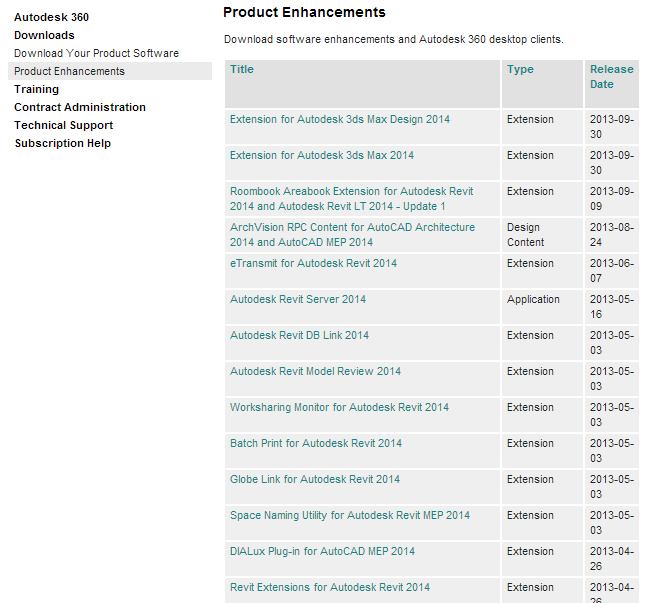Open Batch Print for Autodesk Revit 2014
Image resolution: width=647 pixels, height=603 pixels.
316,443
